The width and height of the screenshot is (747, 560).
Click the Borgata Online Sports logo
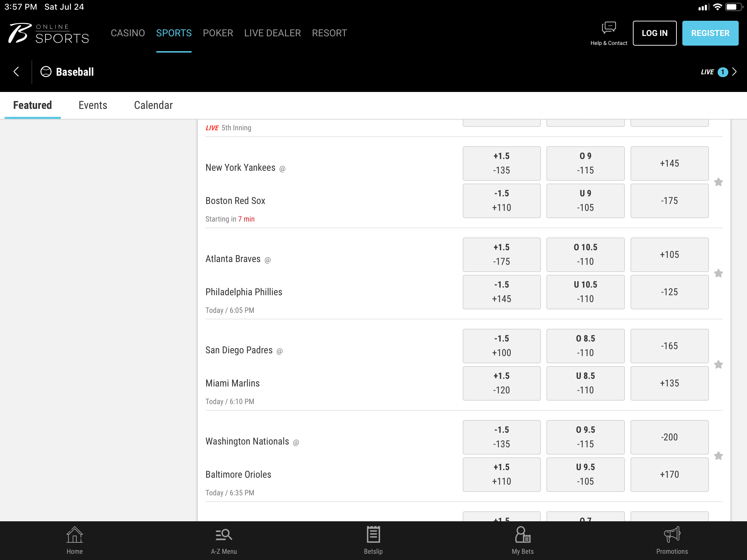[49, 33]
